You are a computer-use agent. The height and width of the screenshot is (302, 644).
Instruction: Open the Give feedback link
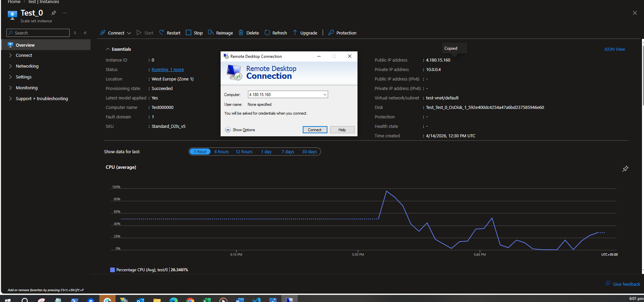coord(623,284)
